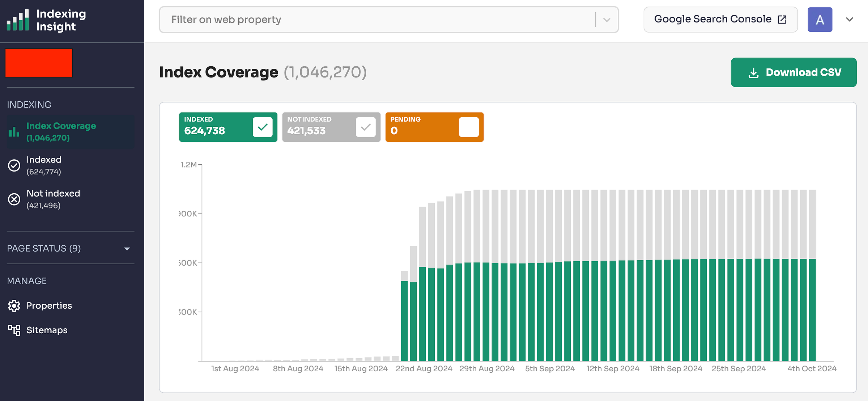The width and height of the screenshot is (868, 401).
Task: Click the Properties gear icon
Action: click(x=14, y=306)
